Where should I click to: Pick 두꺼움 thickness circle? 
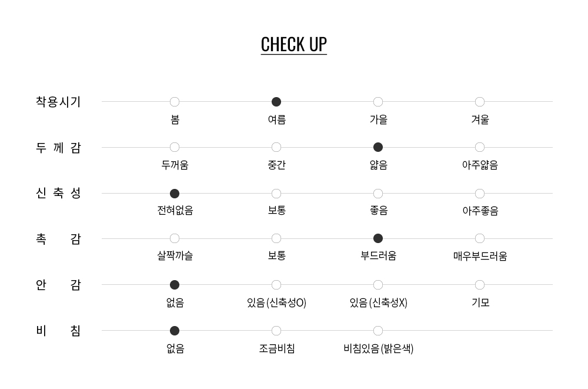click(175, 147)
